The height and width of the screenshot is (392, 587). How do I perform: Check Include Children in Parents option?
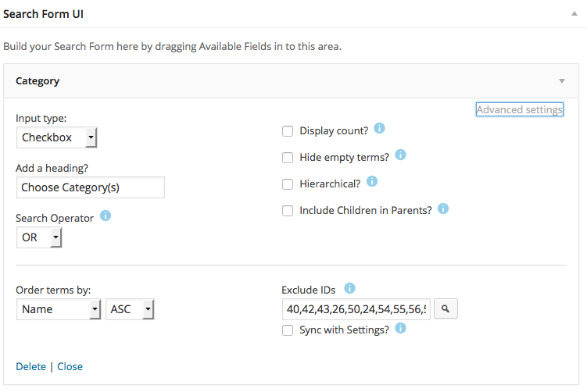pyautogui.click(x=288, y=211)
